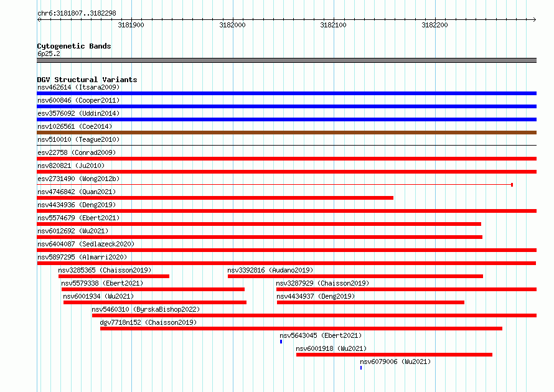The width and height of the screenshot is (554, 392).
Task: Click the DGV Structural Variants track title
Action: tap(87, 80)
